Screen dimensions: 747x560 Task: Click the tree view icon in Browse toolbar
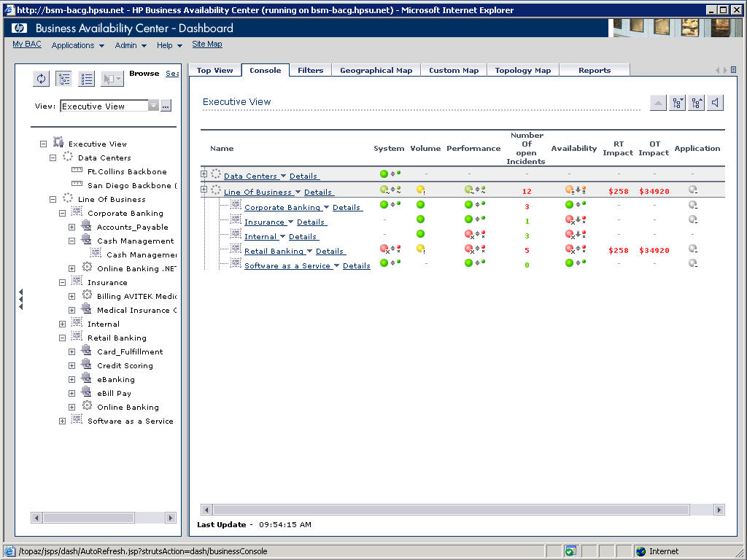64,79
